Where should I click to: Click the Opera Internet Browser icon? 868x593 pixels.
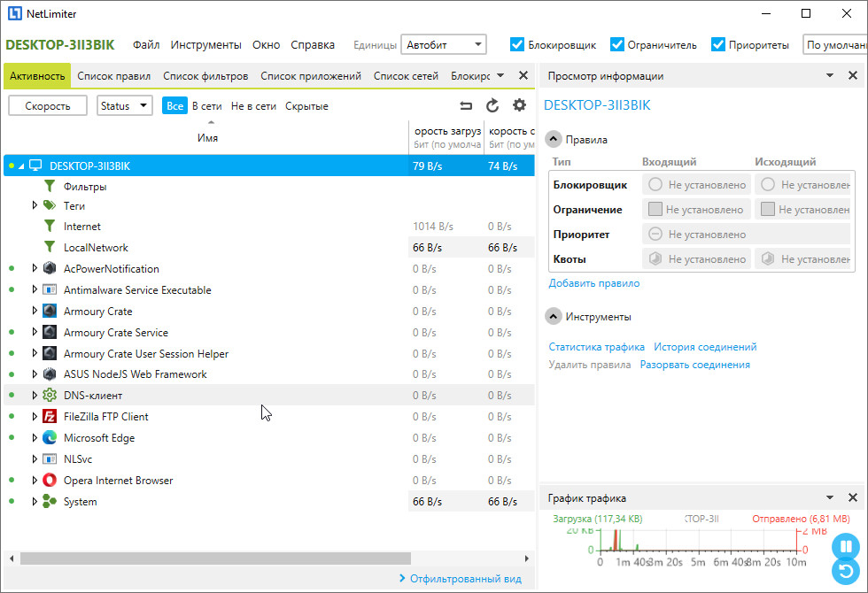50,481
